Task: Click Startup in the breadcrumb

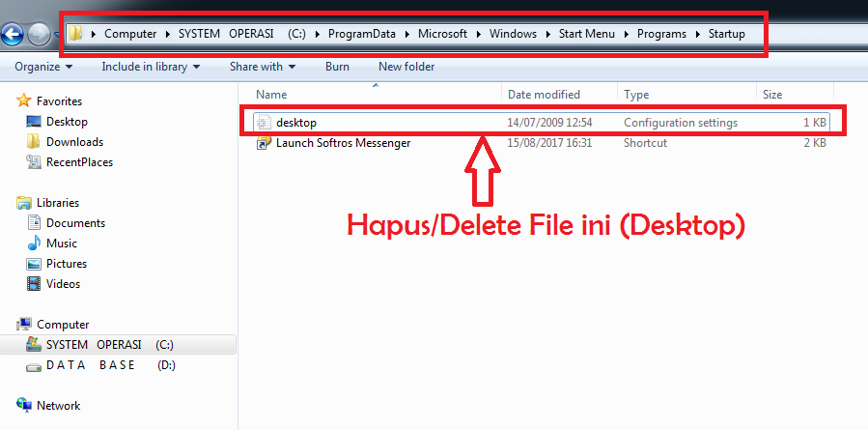Action: coord(727,34)
